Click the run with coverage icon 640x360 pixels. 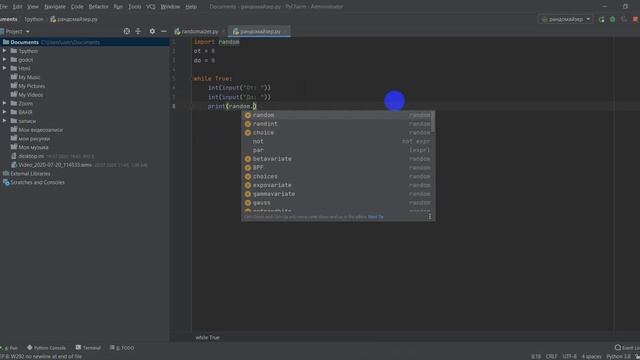(x=624, y=19)
